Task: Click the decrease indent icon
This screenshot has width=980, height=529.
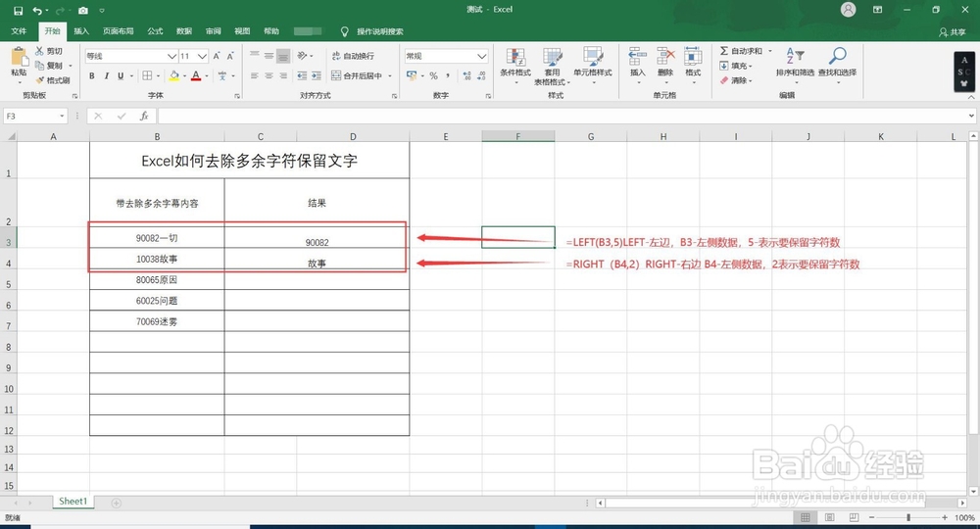Action: (x=302, y=75)
